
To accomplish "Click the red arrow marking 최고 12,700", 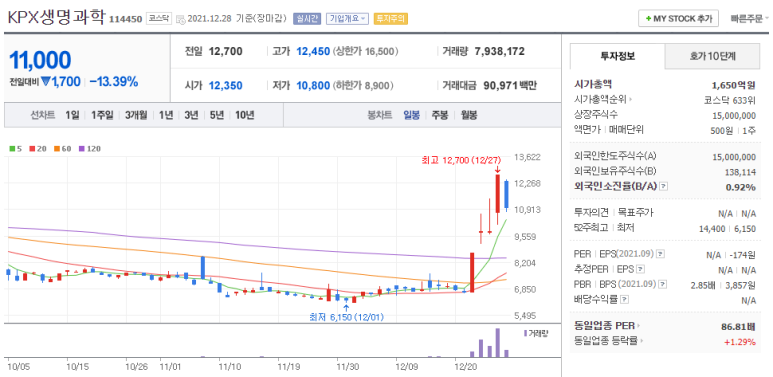I will [497, 170].
